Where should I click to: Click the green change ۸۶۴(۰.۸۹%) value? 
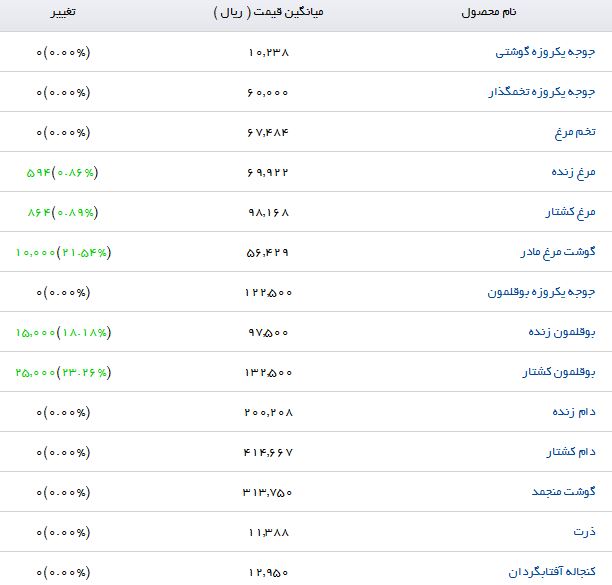(63, 213)
